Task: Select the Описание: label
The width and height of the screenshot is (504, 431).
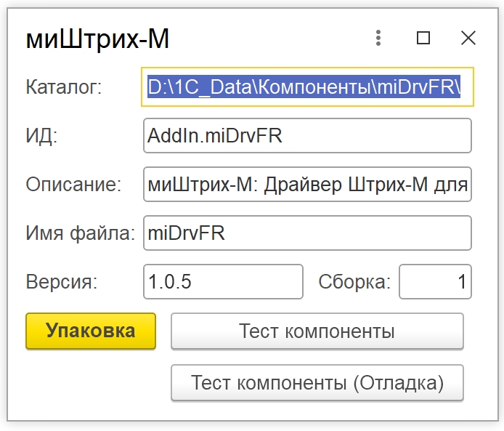Action: [73, 185]
